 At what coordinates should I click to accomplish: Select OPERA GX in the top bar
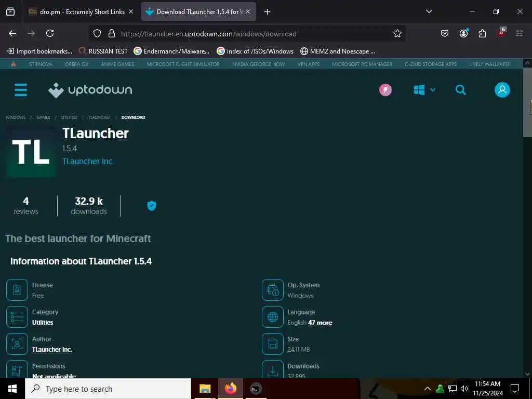pyautogui.click(x=77, y=64)
